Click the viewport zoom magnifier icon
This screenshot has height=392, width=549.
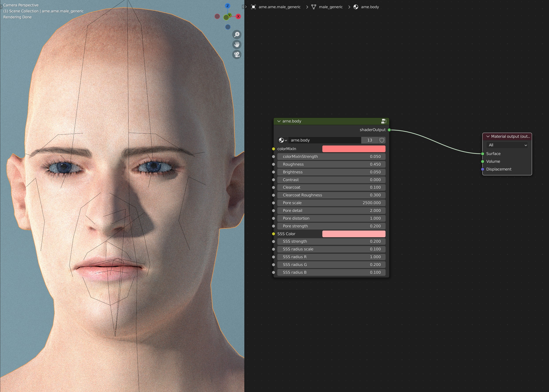237,35
